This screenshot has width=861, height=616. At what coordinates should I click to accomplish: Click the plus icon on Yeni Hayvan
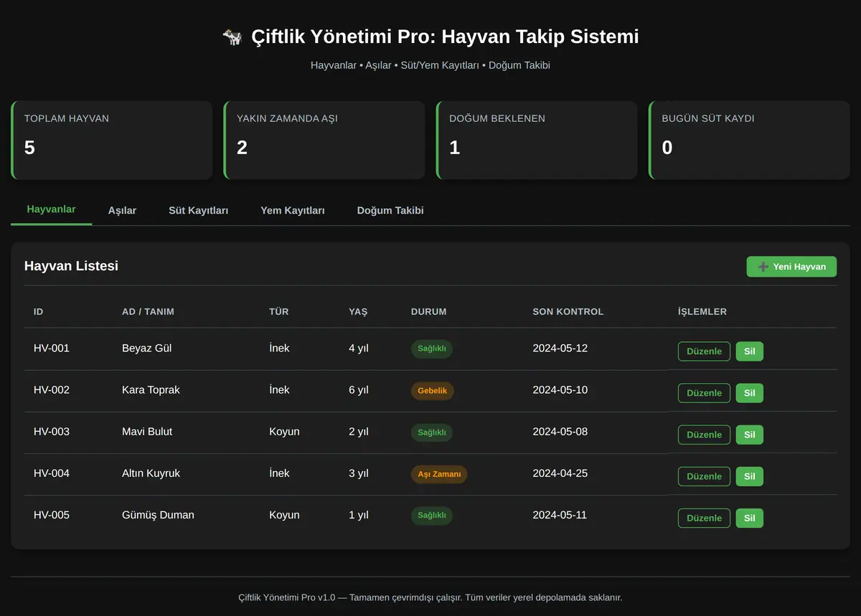[763, 267]
